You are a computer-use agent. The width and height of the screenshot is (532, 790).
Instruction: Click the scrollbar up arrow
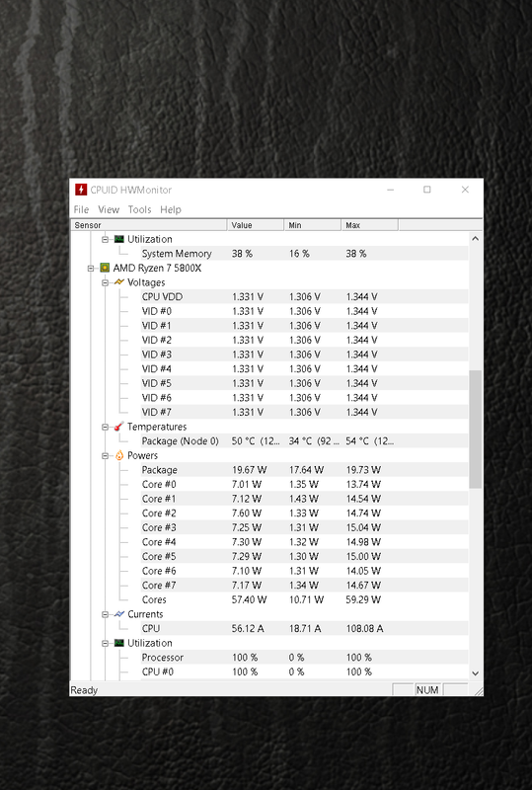(x=475, y=239)
